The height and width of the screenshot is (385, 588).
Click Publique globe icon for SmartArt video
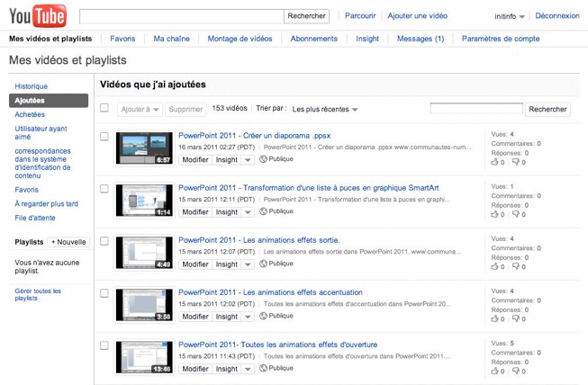[263, 211]
